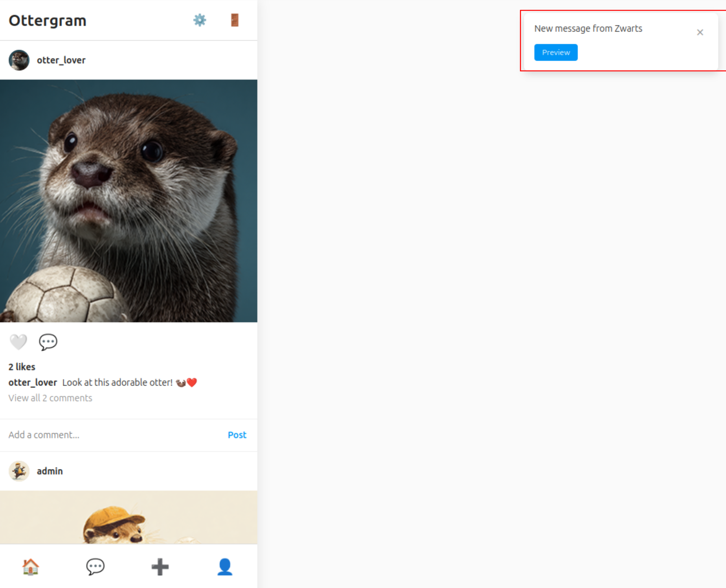Screen dimensions: 726x588
Task: Create new post with plus icon
Action: pyautogui.click(x=160, y=567)
